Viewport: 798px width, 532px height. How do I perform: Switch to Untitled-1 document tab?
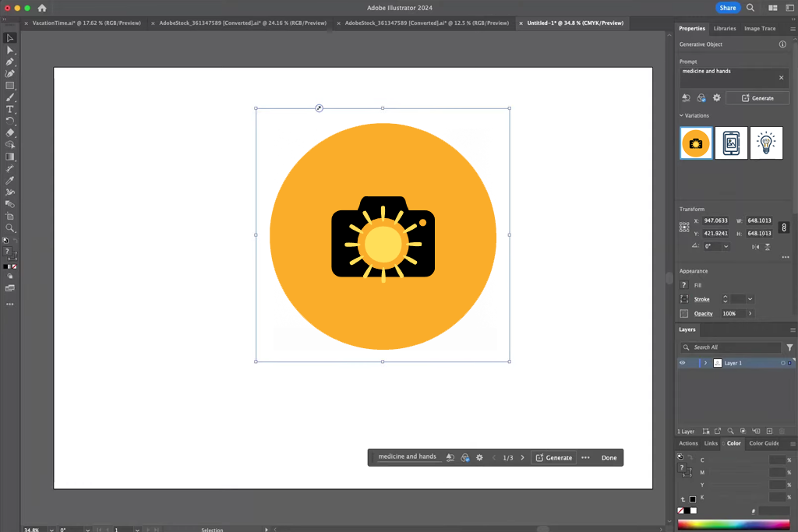click(575, 23)
